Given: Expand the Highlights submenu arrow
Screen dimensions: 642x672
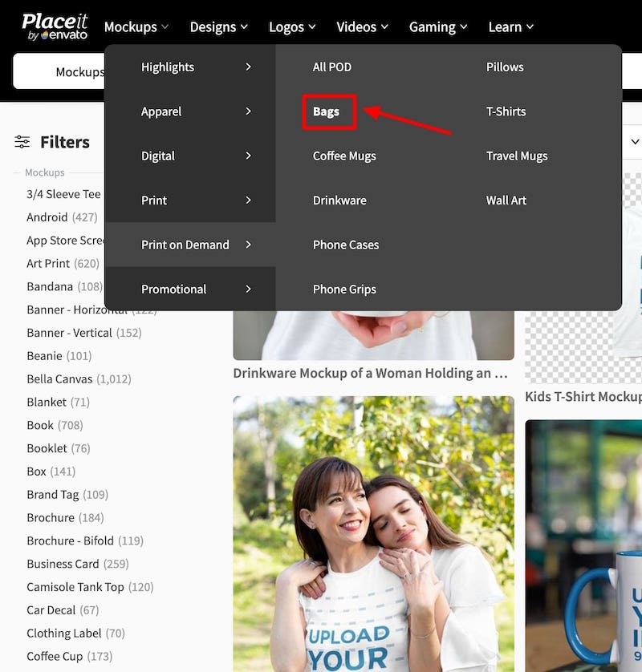Looking at the screenshot, I should (x=248, y=67).
